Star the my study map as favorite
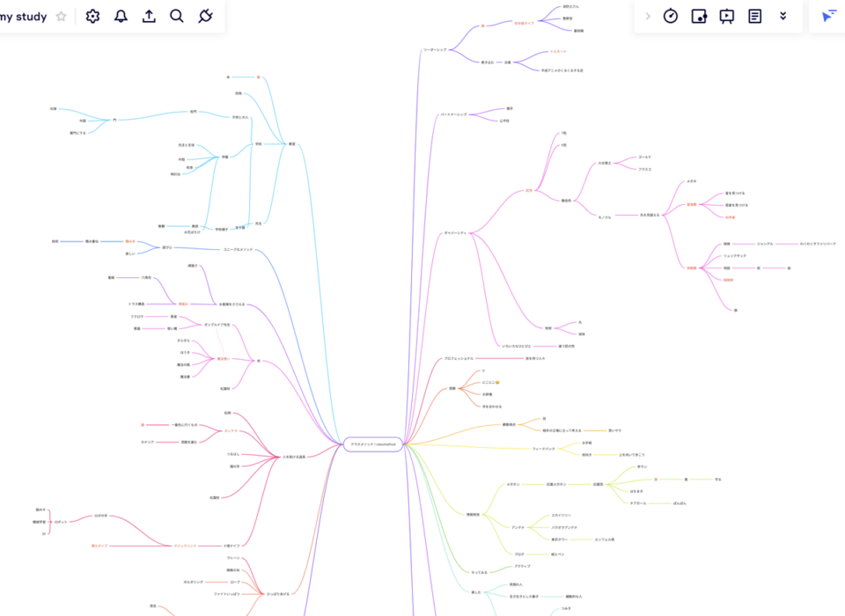Image resolution: width=845 pixels, height=616 pixels. (x=62, y=16)
